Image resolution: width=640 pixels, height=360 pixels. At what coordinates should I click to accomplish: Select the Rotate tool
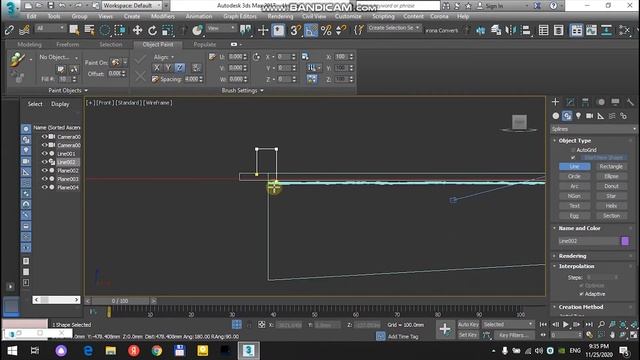152,30
